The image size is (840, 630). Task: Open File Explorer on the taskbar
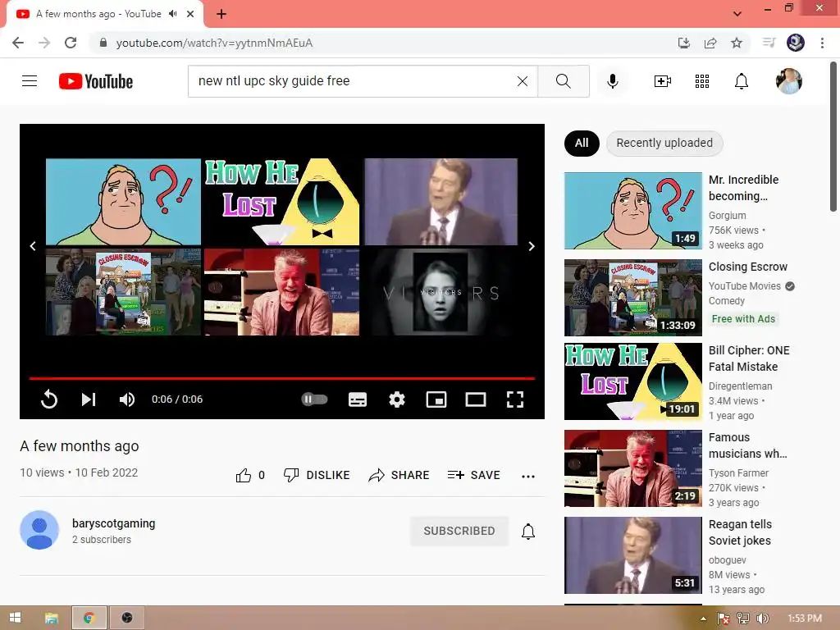52,618
